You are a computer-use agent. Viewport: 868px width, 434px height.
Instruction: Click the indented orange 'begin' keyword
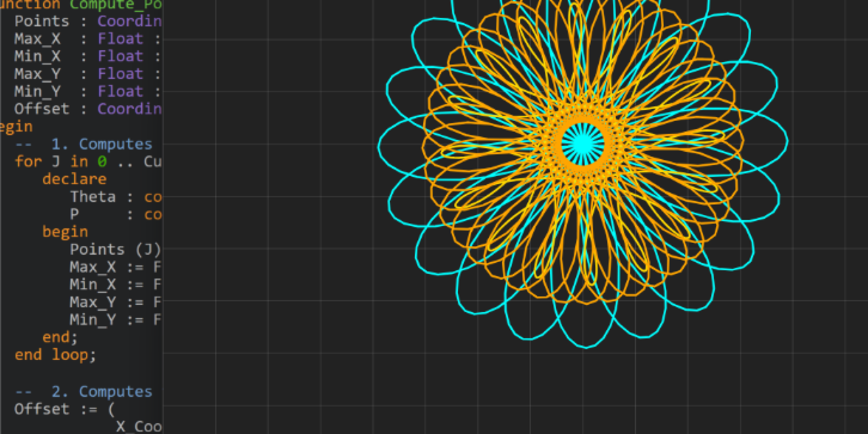[x=65, y=232]
